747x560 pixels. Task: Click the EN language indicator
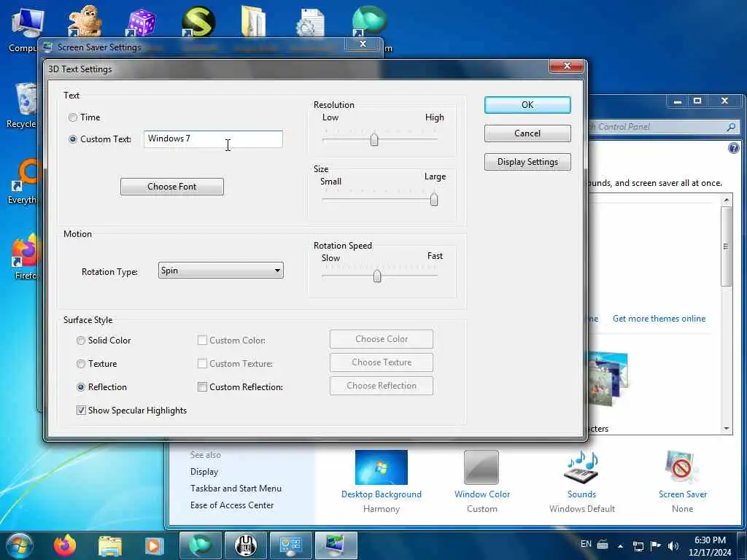586,544
